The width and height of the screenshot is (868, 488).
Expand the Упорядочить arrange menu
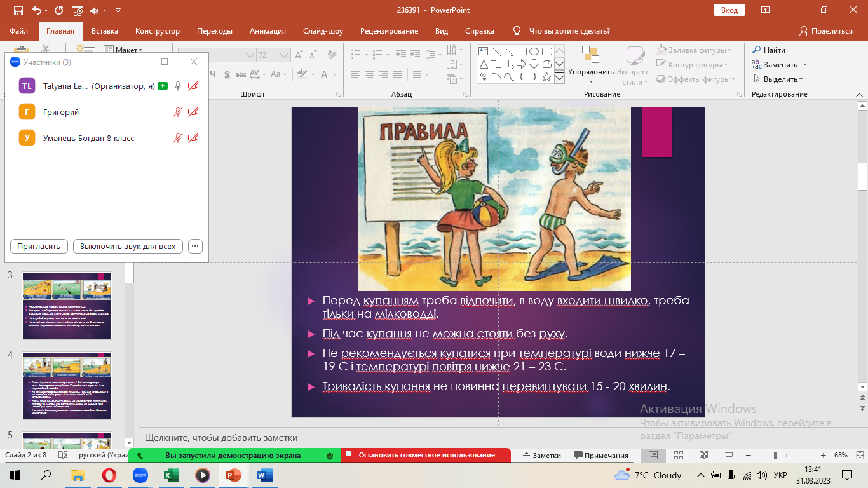[x=591, y=65]
